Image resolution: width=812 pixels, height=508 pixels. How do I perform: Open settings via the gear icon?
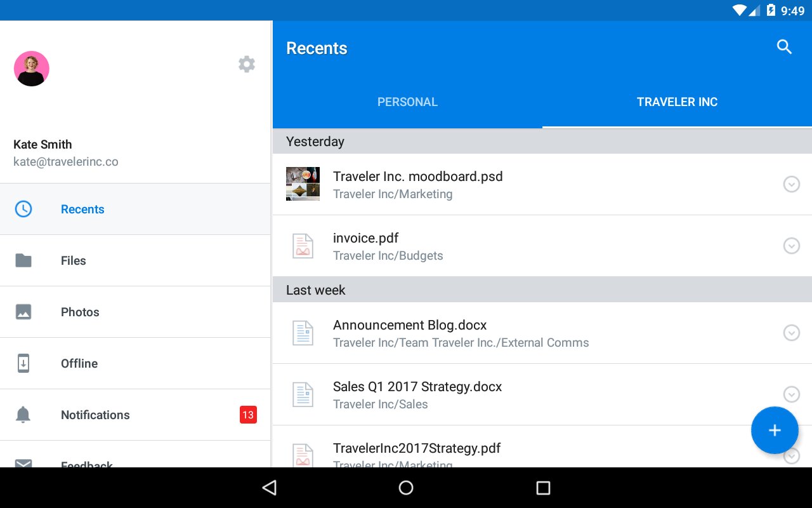point(247,64)
